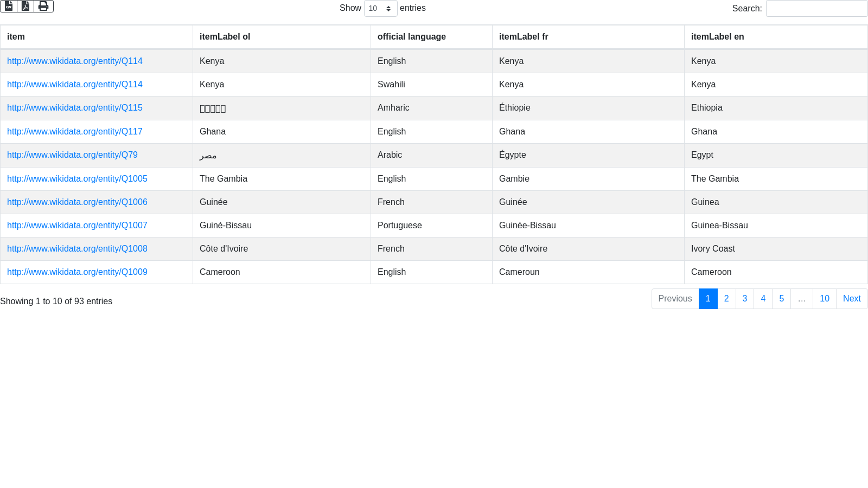Jump to last page 10
Viewport: 868px width, 488px height.
[824, 299]
